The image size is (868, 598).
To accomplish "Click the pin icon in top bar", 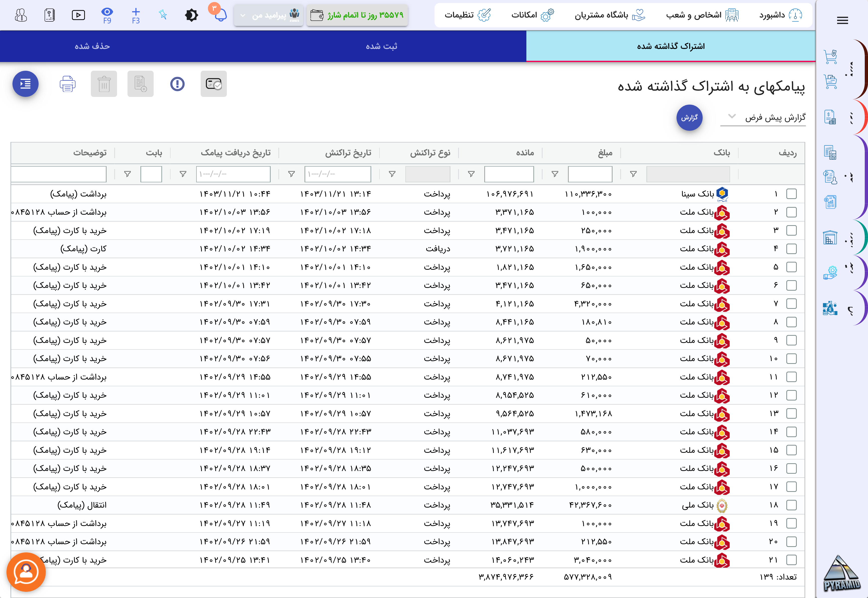I will click(163, 15).
